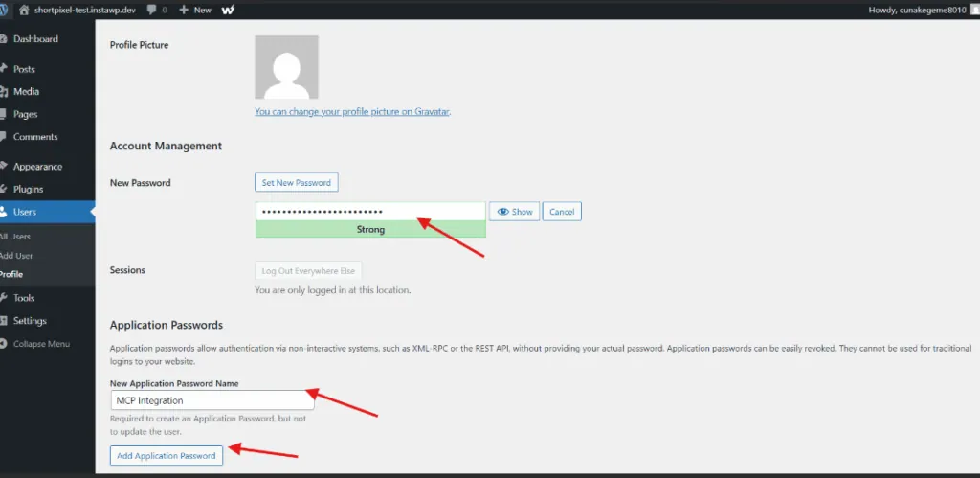The height and width of the screenshot is (478, 980).
Task: Click the W plugin icon in admin bar
Action: (228, 10)
